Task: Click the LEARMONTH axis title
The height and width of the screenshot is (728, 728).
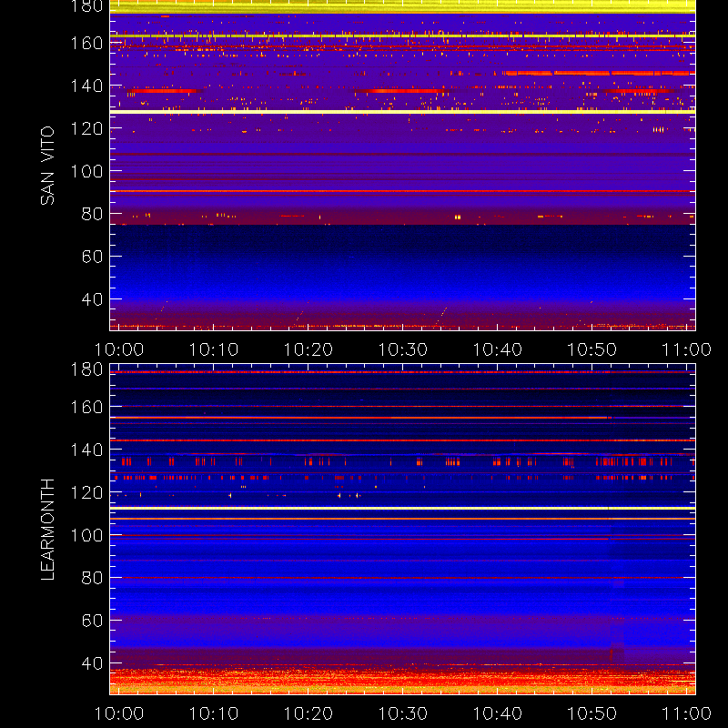Action: 47,530
